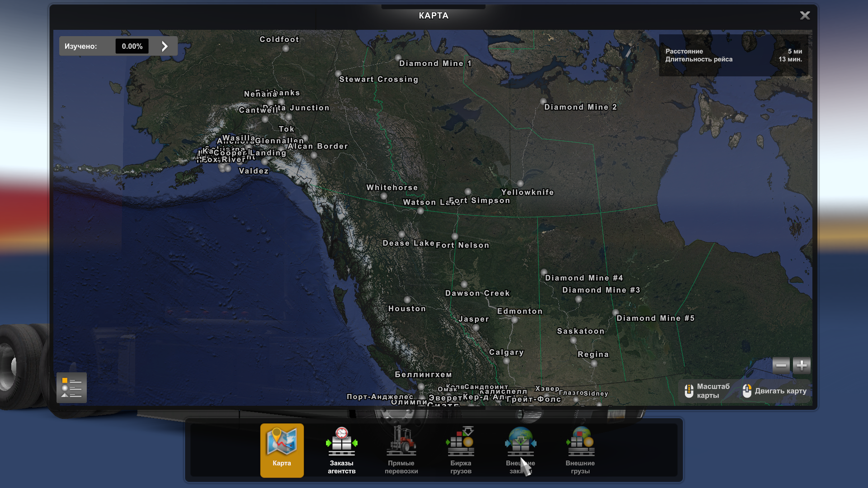Click the Nenana city label
This screenshot has height=488, width=868.
[x=260, y=94]
